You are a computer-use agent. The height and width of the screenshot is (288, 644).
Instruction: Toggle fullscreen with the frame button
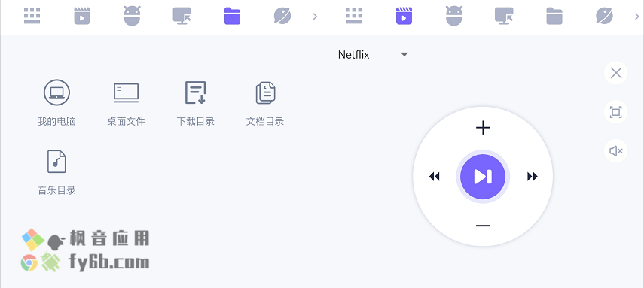(x=615, y=112)
